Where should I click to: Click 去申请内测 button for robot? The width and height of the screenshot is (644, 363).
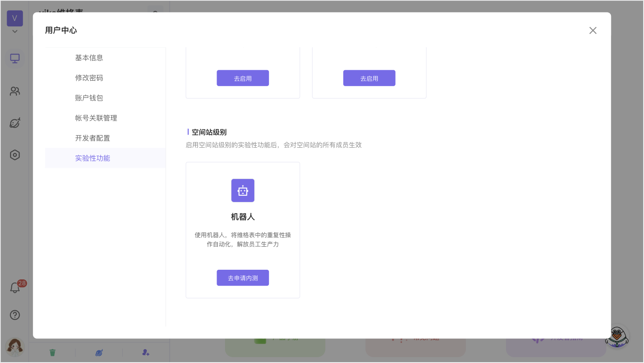point(243,278)
